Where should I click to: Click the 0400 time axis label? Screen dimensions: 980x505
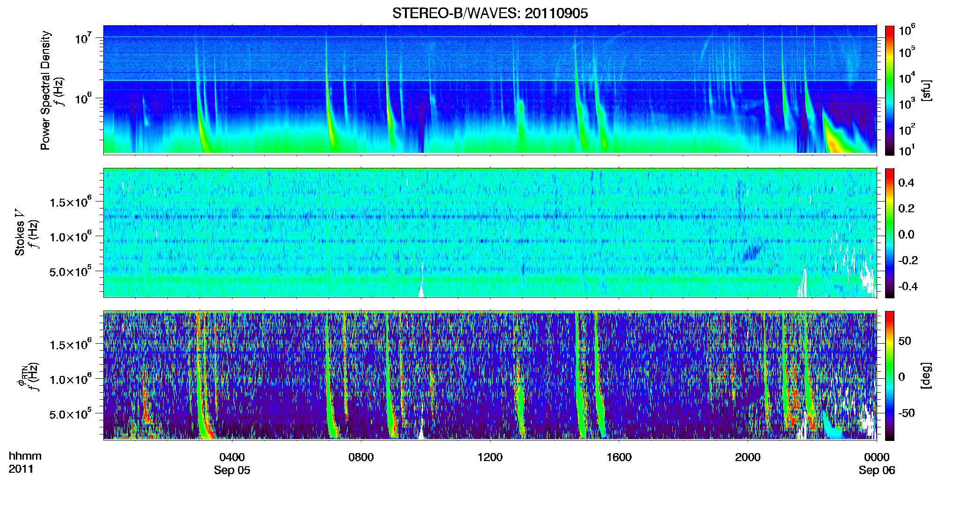pos(232,457)
